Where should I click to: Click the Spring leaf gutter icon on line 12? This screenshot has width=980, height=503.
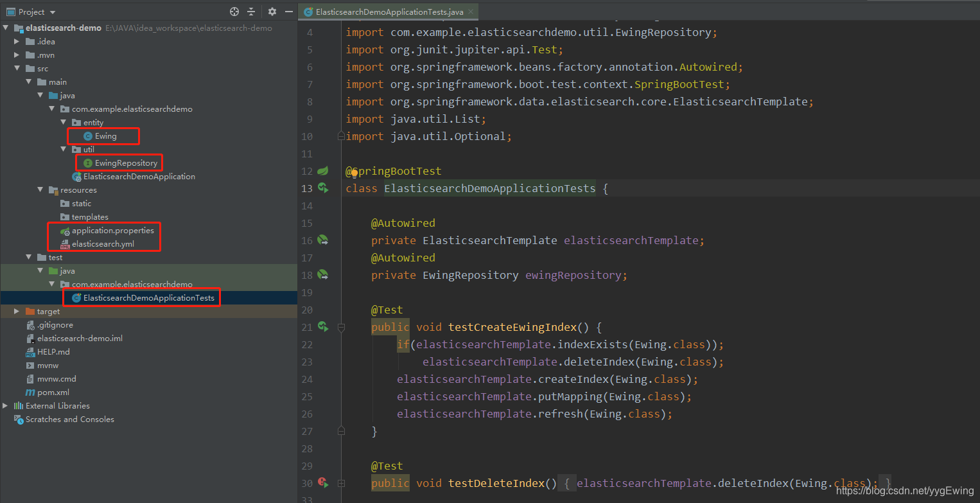coord(323,171)
